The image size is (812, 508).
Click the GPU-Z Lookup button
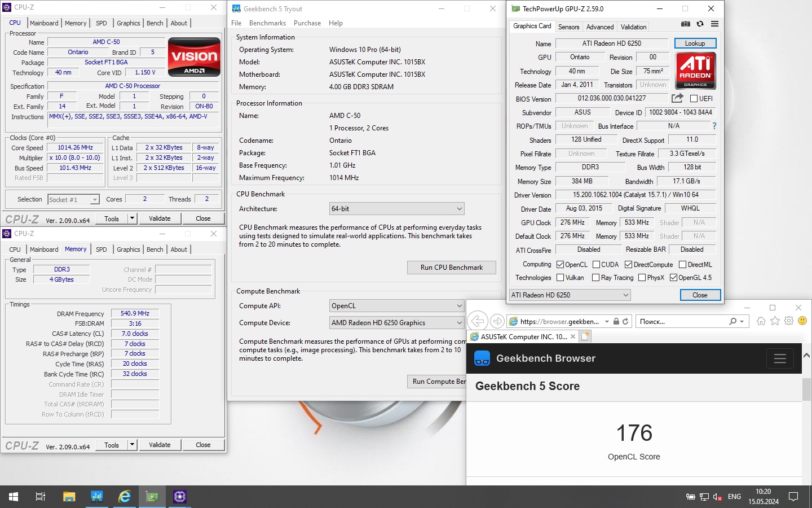coord(695,43)
